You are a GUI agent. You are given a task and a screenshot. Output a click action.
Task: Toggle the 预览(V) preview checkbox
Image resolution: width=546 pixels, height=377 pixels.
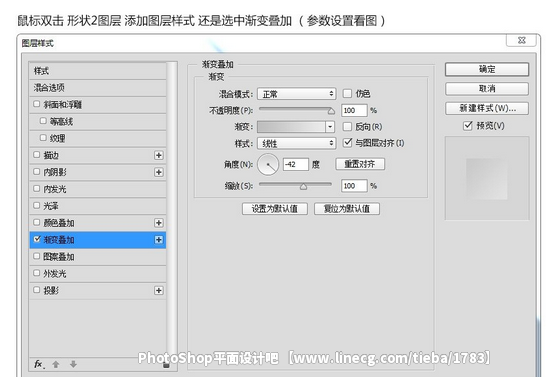click(468, 125)
